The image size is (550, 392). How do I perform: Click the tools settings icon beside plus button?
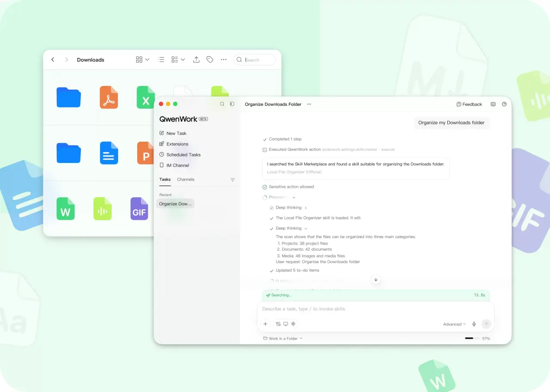(278, 324)
